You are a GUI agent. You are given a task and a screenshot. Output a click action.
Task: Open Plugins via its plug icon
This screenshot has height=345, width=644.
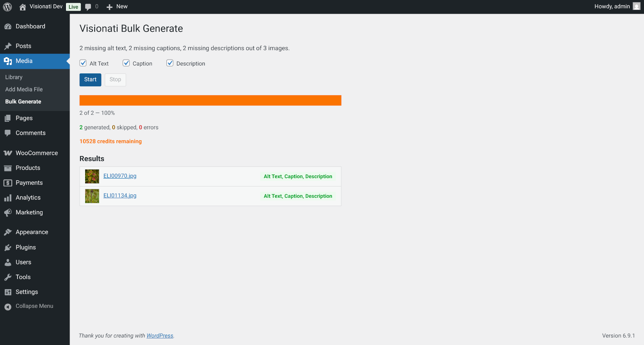click(8, 247)
